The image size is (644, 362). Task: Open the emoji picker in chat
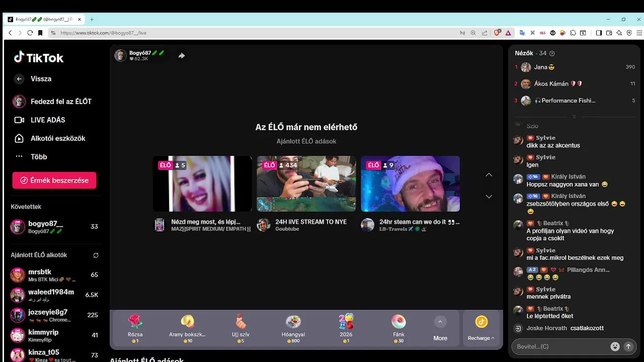click(615, 346)
